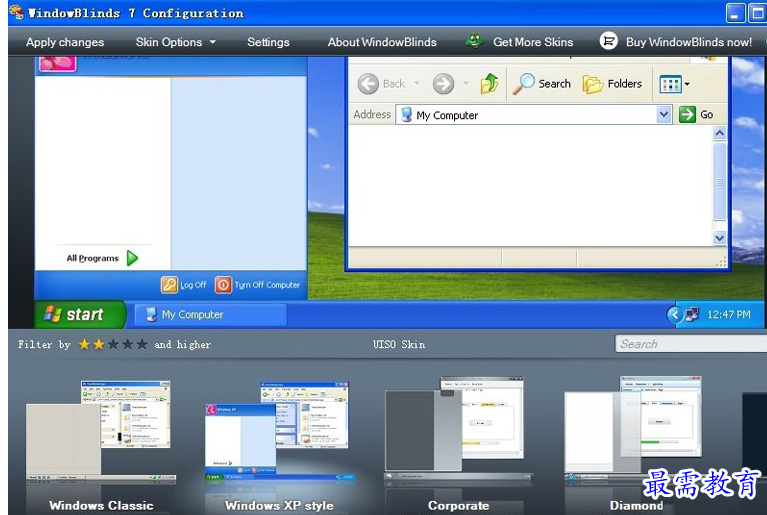The height and width of the screenshot is (515, 767).
Task: Click the Up folder icon
Action: click(x=489, y=83)
